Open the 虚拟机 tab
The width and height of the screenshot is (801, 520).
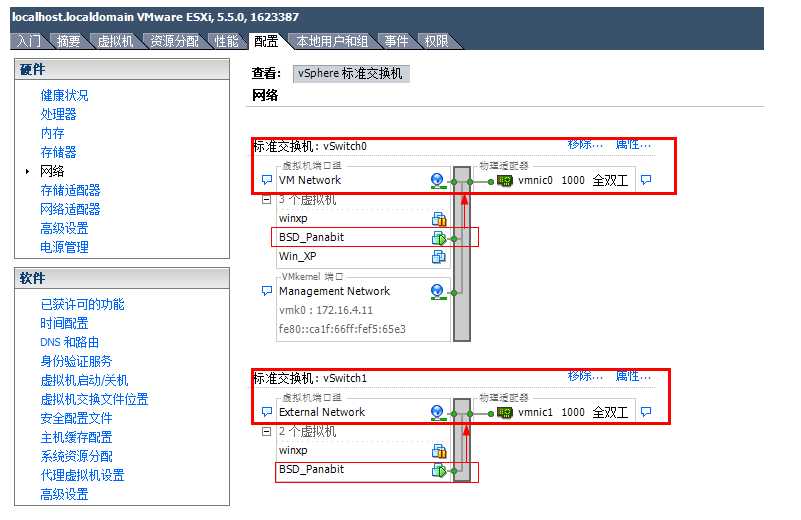coord(115,41)
